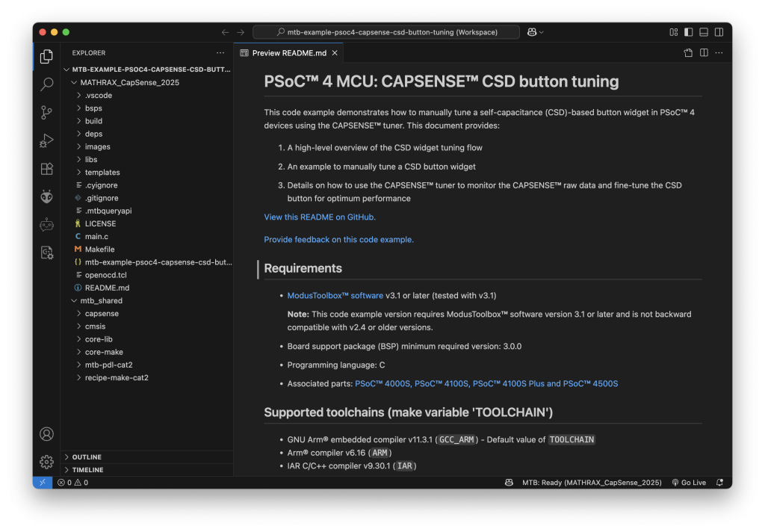Image resolution: width=765 pixels, height=532 pixels.
Task: Open the ModusToolbox gear-document view
Action: pyautogui.click(x=46, y=253)
